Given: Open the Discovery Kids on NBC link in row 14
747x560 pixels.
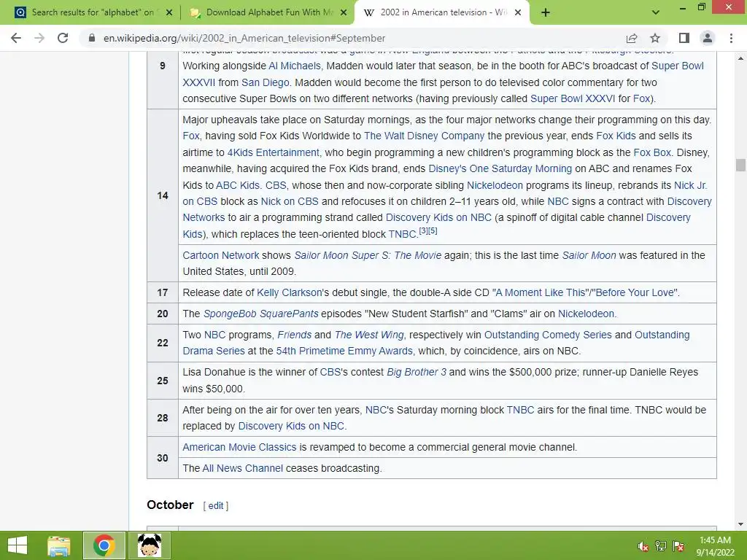Looking at the screenshot, I should pyautogui.click(x=438, y=217).
